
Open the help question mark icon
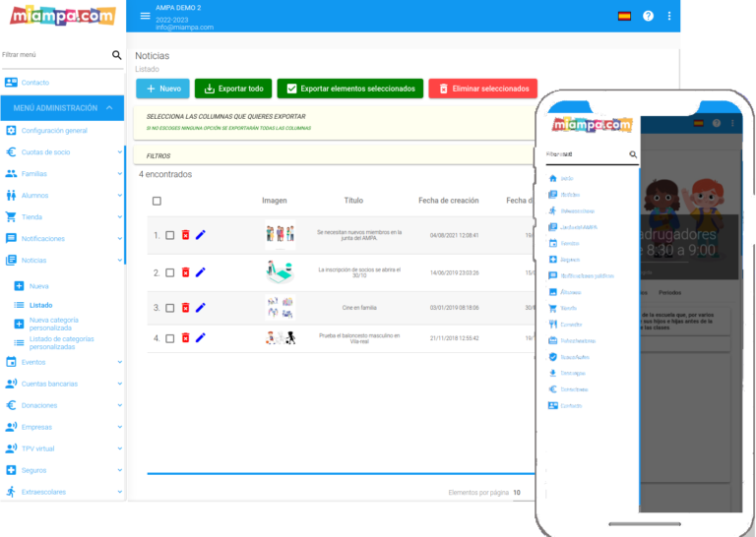click(648, 16)
